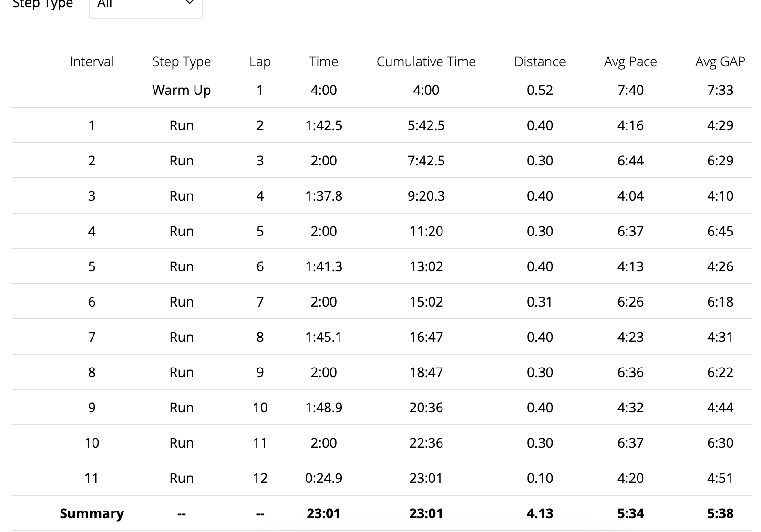Select the lap 2 time 1:42.5

323,125
